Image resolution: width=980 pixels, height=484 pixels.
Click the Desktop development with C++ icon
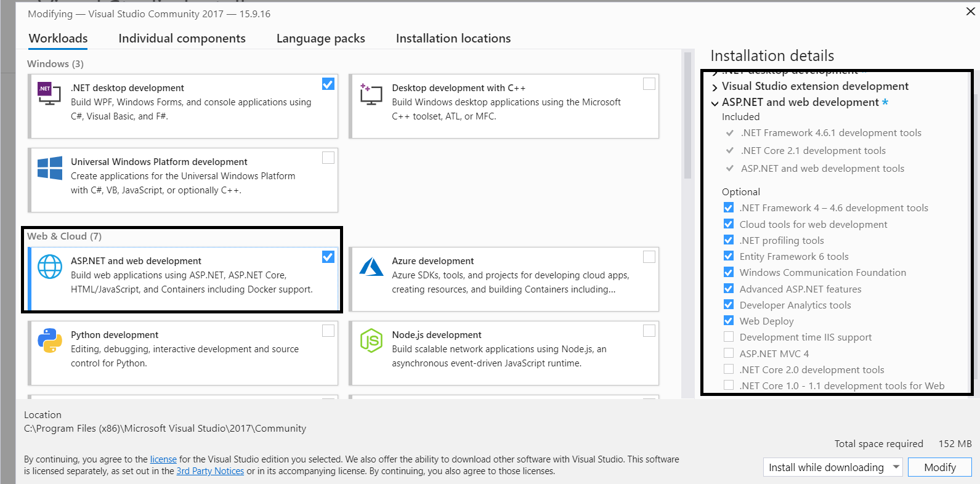[x=371, y=94]
